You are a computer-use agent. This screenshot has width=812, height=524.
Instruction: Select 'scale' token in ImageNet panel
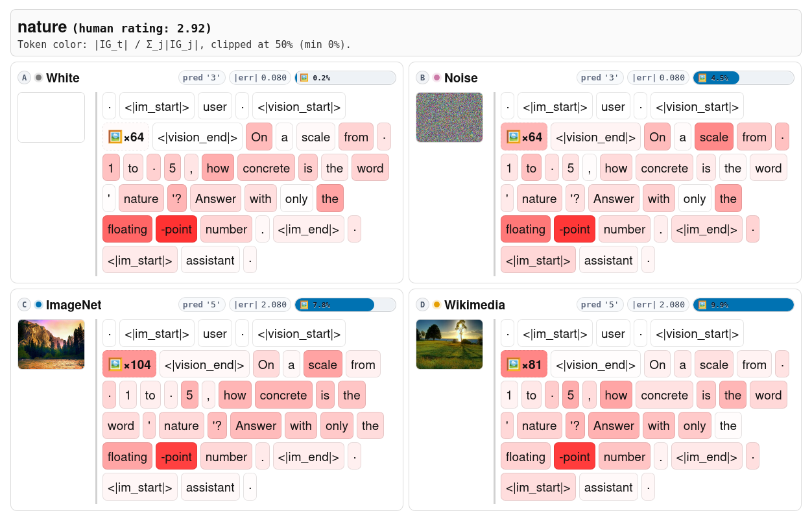pos(323,364)
